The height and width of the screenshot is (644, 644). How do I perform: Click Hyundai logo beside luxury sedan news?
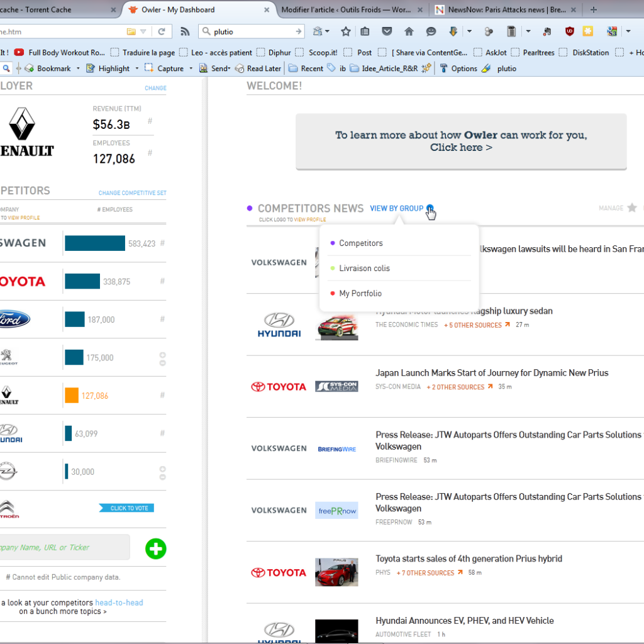coord(279,325)
